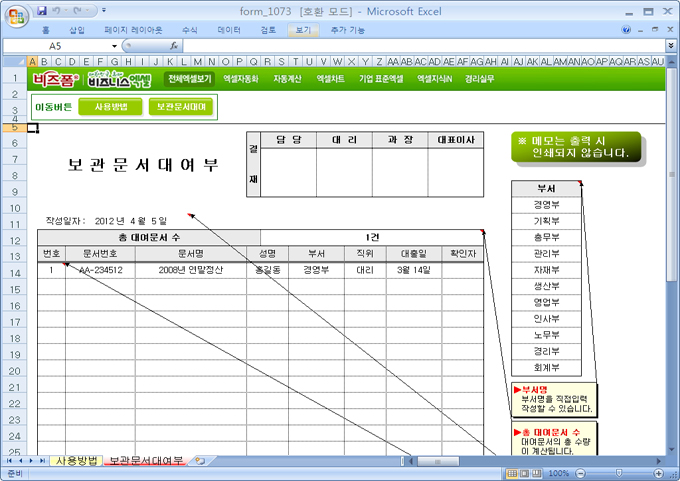The height and width of the screenshot is (481, 680).
Task: Switch to the 사용방법 sheet tab
Action: (76, 461)
